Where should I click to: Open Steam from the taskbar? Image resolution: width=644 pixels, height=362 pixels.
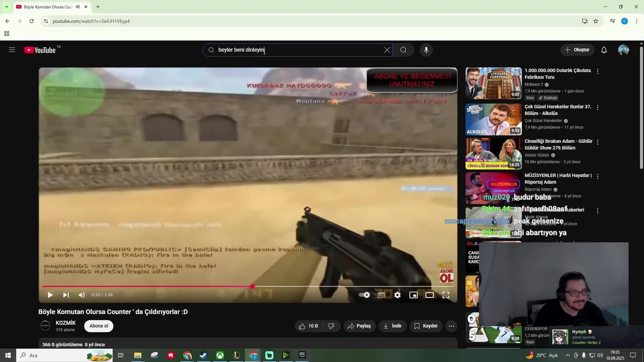tap(203, 355)
